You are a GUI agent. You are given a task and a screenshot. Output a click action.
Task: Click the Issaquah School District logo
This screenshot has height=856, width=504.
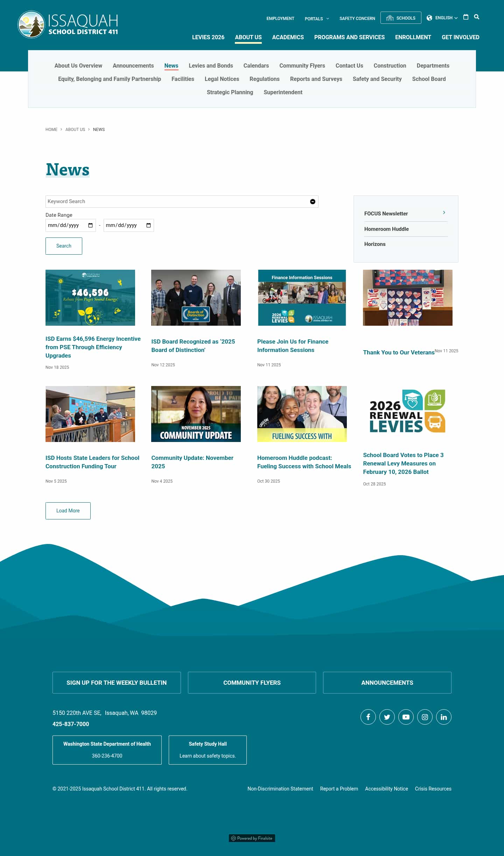[x=68, y=25]
